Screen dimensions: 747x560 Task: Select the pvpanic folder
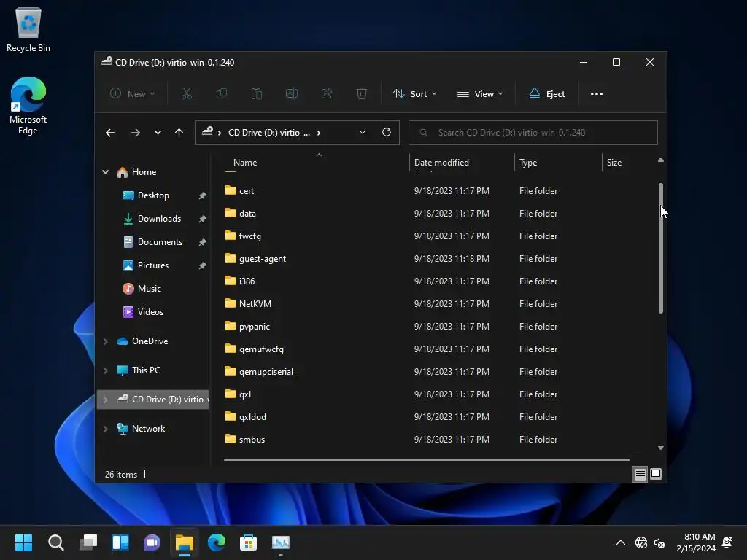point(254,327)
